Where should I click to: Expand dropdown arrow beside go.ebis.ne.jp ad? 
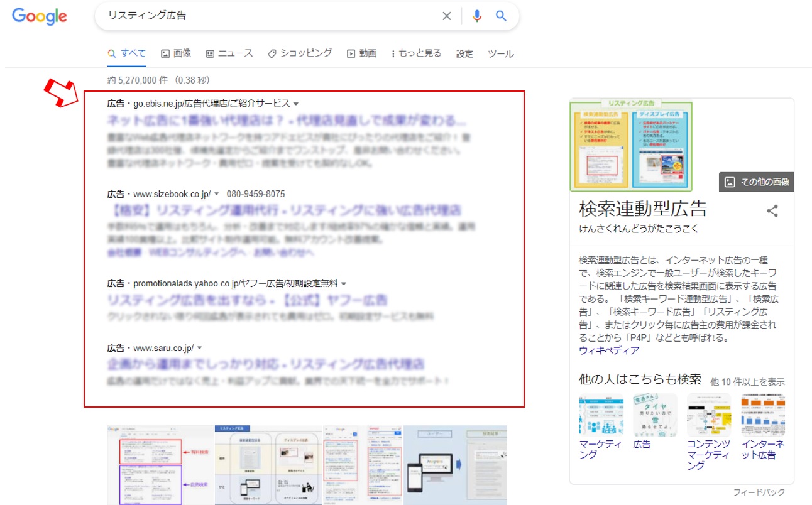[296, 104]
